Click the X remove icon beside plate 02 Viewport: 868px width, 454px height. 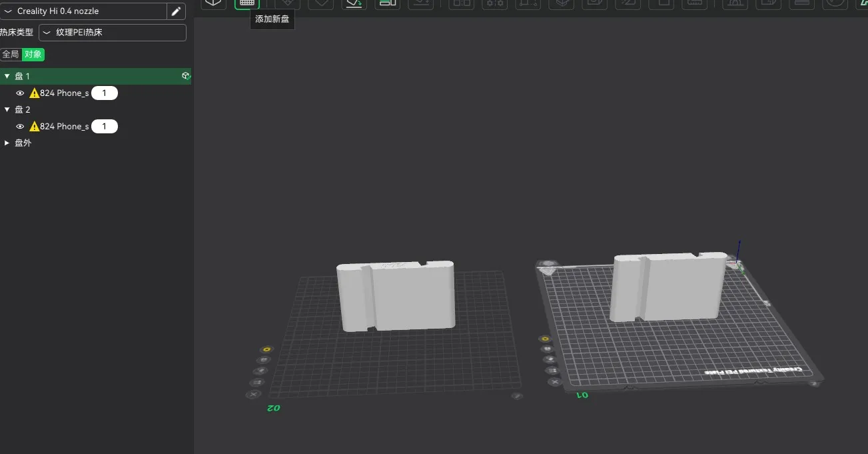[253, 395]
